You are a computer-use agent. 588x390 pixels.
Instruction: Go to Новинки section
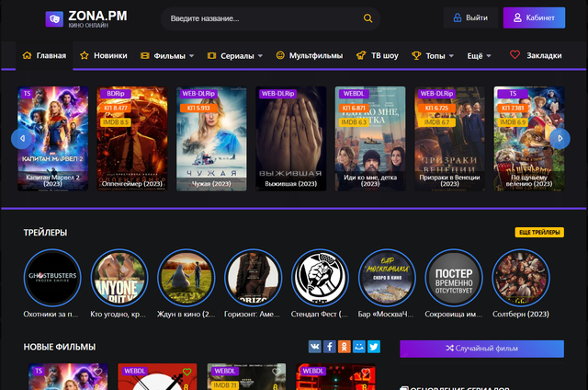[x=104, y=55]
